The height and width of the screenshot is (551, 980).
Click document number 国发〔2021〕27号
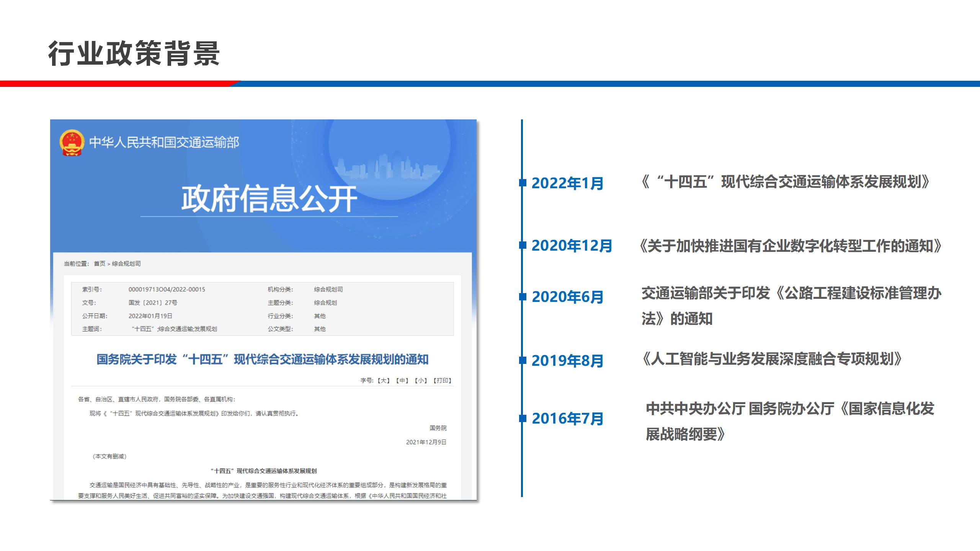153,303
